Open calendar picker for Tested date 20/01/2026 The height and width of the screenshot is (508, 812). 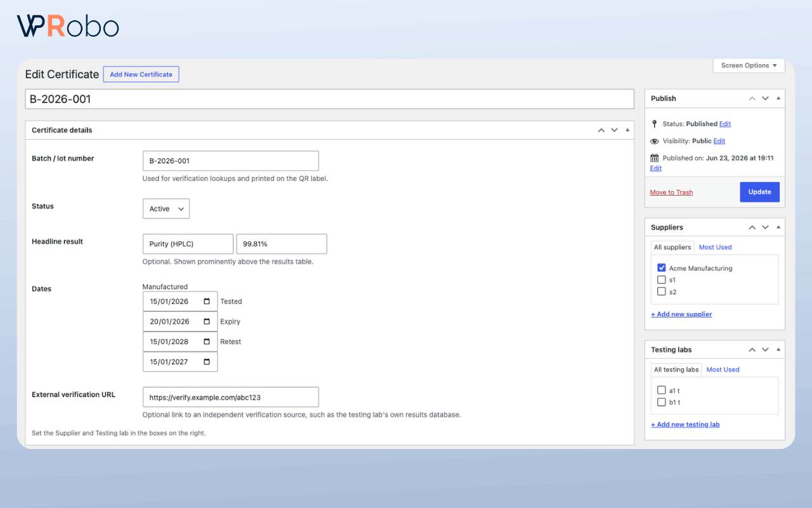pyautogui.click(x=207, y=321)
